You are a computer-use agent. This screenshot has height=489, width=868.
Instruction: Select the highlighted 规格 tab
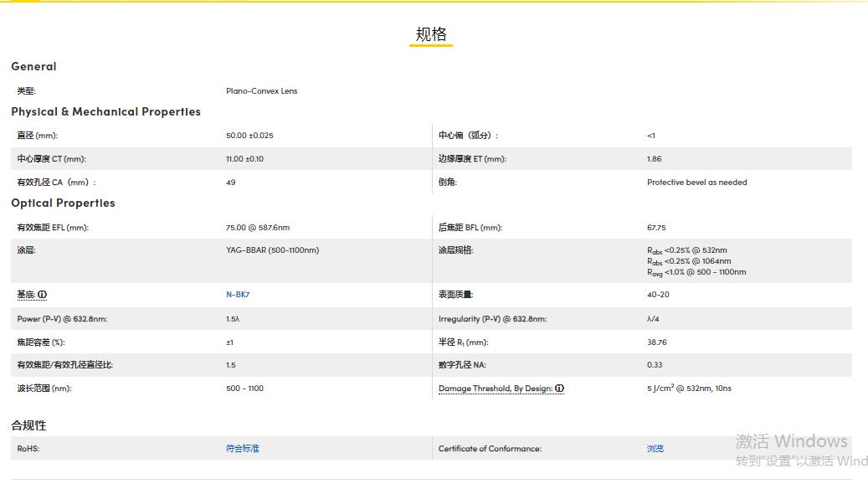tap(430, 33)
